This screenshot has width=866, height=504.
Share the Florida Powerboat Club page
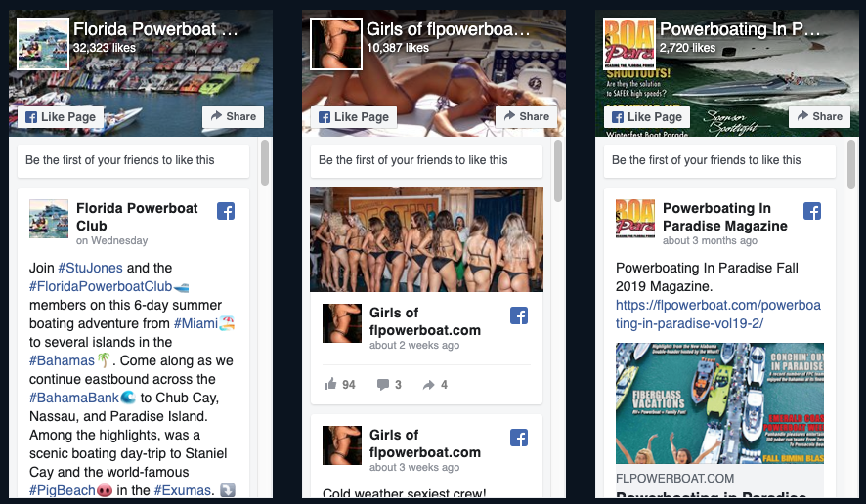tap(233, 116)
